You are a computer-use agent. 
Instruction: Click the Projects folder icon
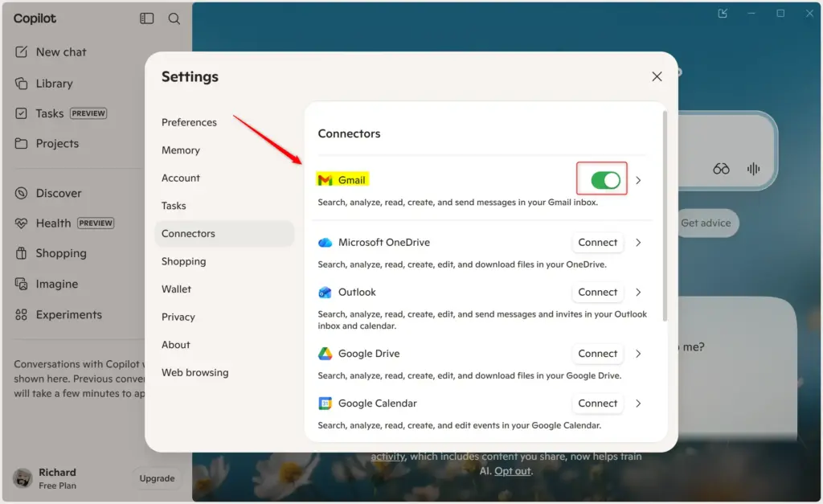tap(21, 143)
